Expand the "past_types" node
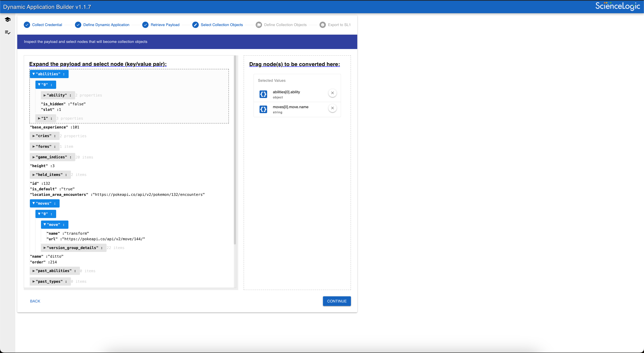 tap(50, 281)
